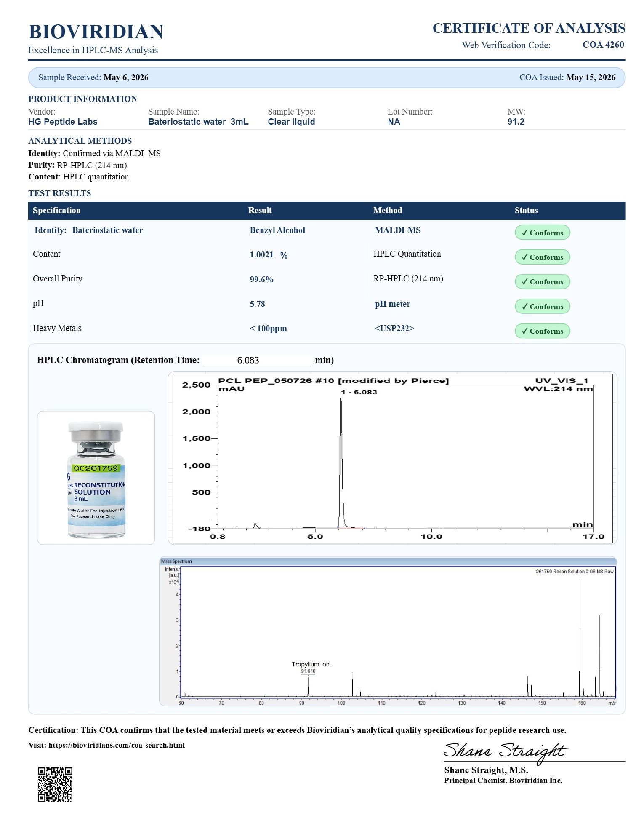This screenshot has width=644, height=834.
Task: Click the 'pH meter' method cell
Action: click(393, 304)
